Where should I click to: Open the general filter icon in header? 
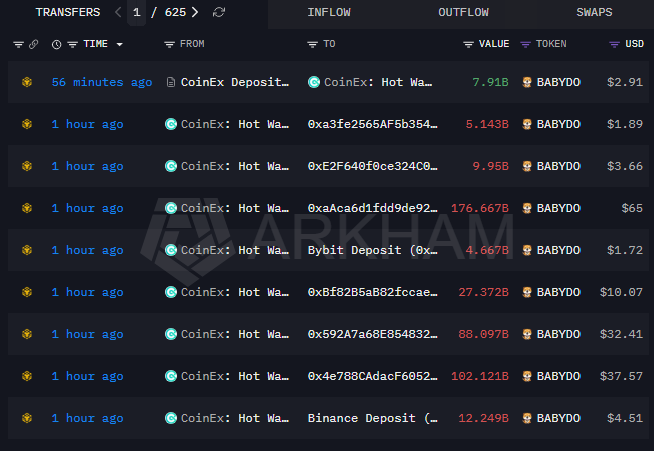(18, 44)
